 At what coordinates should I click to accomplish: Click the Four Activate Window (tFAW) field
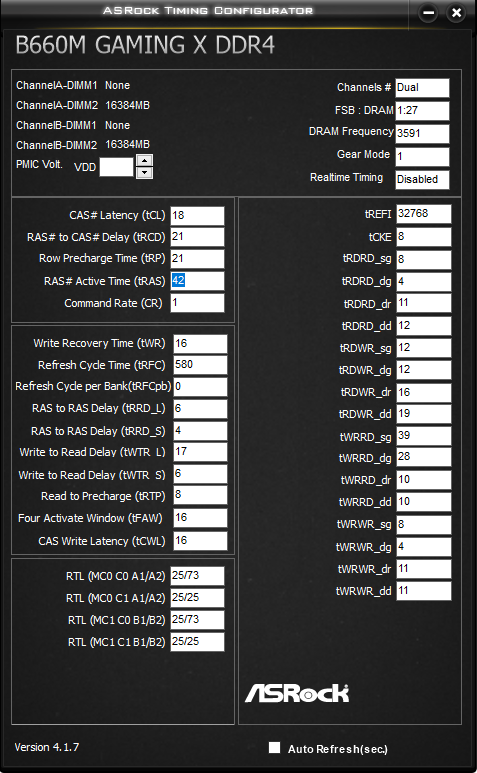pyautogui.click(x=200, y=518)
